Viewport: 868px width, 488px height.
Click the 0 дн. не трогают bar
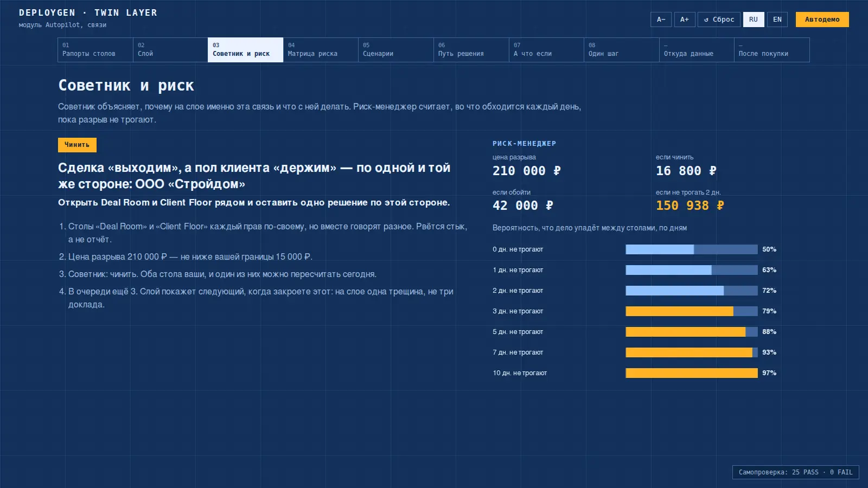tap(692, 249)
